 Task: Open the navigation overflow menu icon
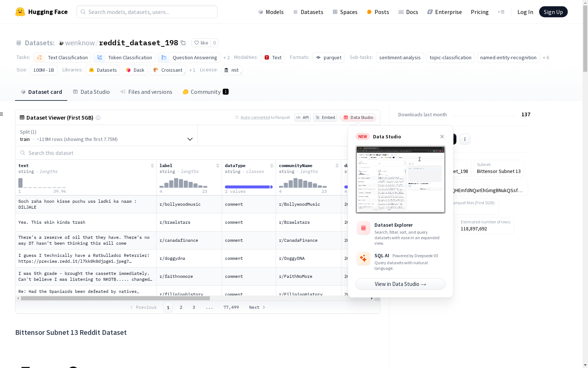pyautogui.click(x=501, y=12)
